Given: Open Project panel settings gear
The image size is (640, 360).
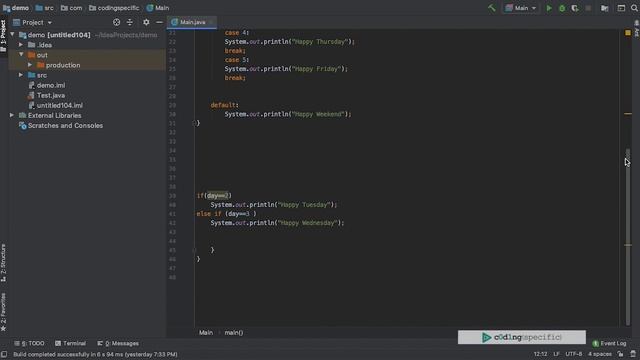Looking at the screenshot, I should (146, 22).
